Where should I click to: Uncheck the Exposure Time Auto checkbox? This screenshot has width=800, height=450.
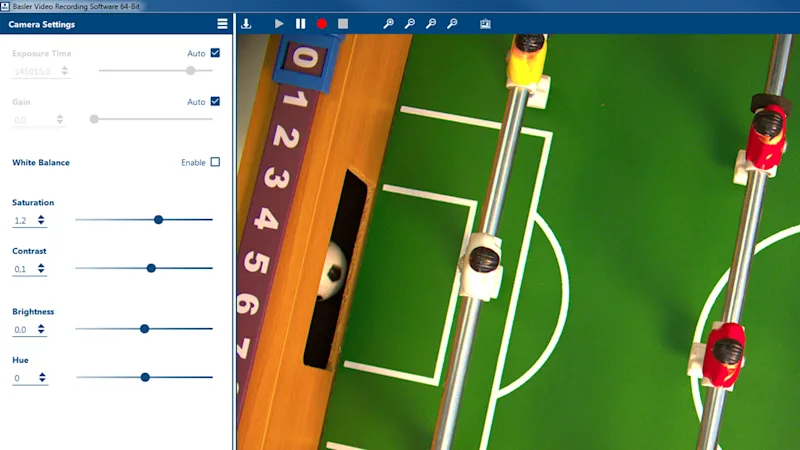[x=215, y=53]
